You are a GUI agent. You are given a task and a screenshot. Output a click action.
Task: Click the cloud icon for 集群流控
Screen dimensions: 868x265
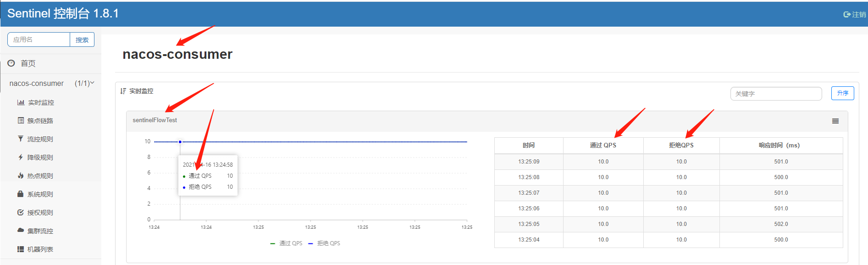21,230
